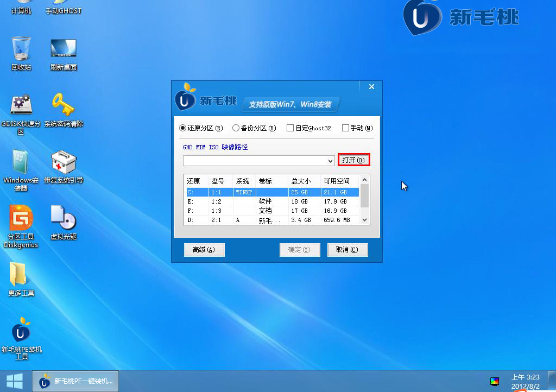Click partition list scroll-down arrow

(364, 220)
